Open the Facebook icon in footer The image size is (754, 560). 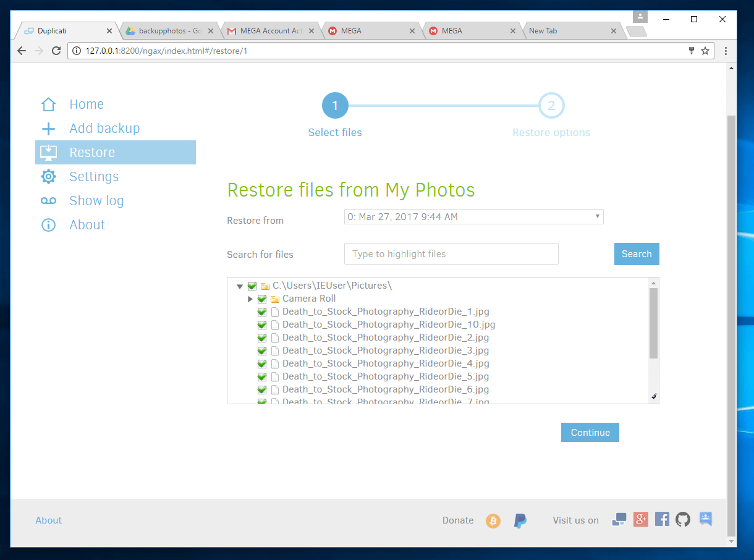(x=662, y=519)
